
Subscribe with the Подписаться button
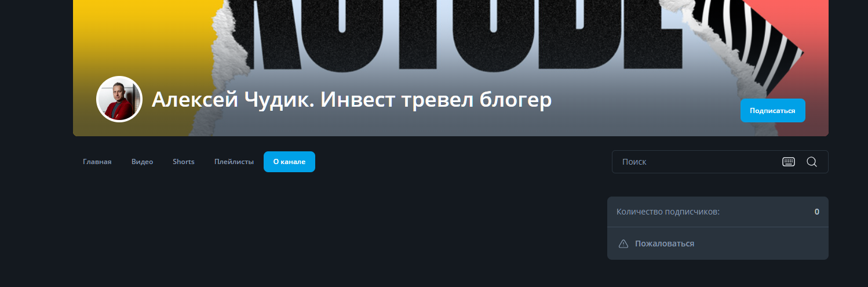(772, 110)
